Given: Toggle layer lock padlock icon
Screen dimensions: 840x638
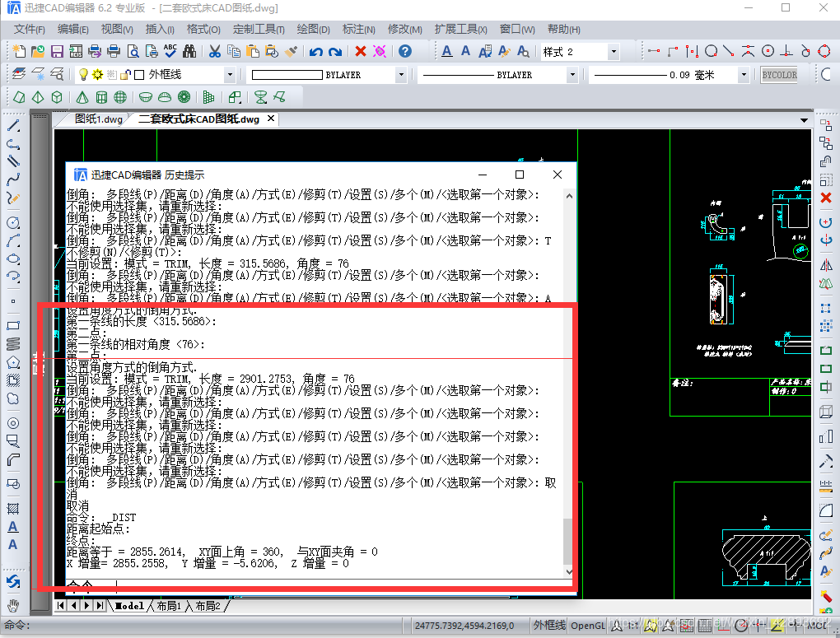Looking at the screenshot, I should (x=125, y=74).
